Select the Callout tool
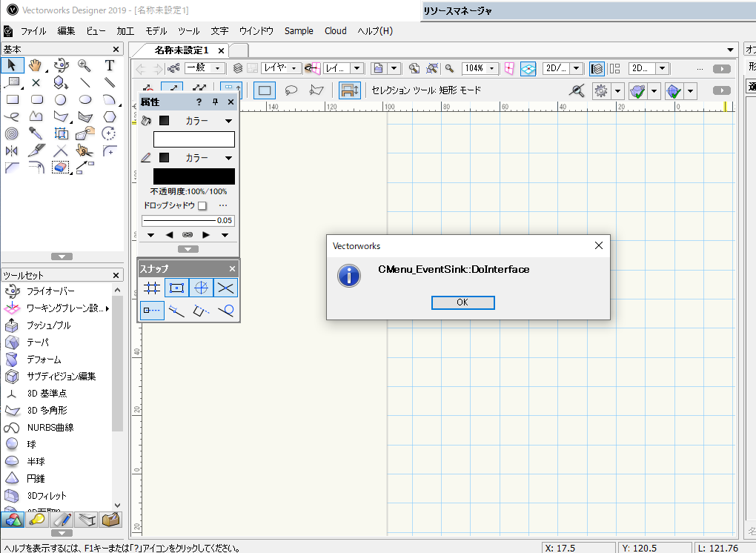Viewport: 756px width, 553px height. pyautogui.click(x=12, y=82)
